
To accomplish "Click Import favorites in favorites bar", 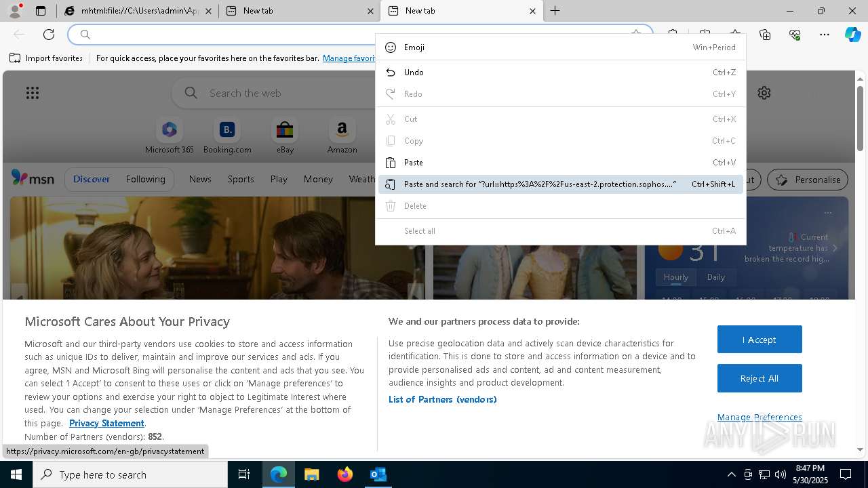I will tap(46, 58).
